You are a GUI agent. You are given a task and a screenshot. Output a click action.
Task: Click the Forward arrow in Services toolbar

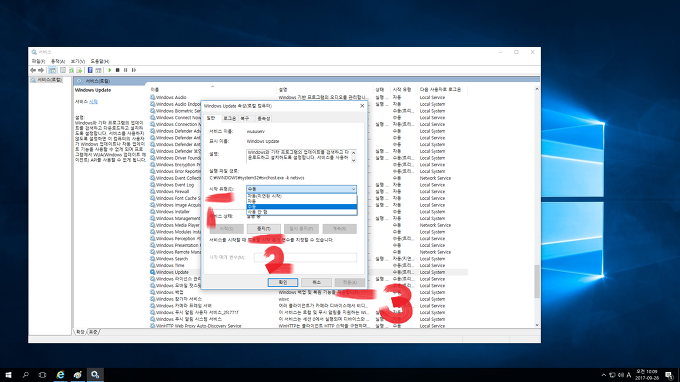coord(41,70)
